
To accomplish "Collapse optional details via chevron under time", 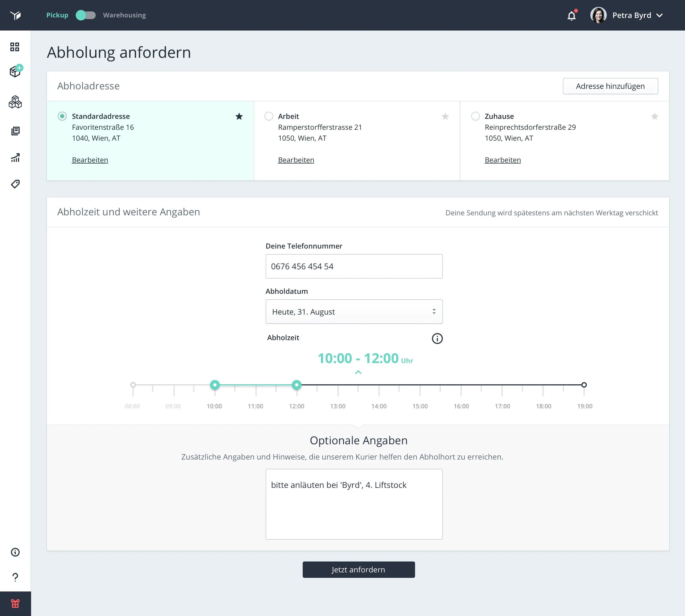I will [x=358, y=373].
